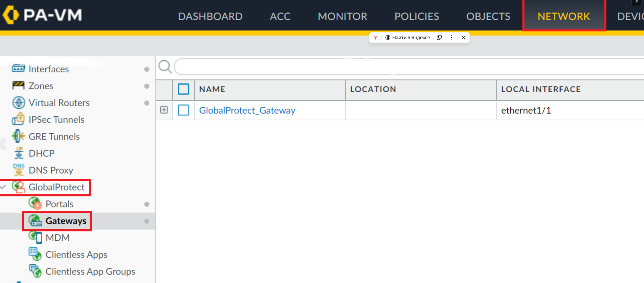Click the status dot beside Virtual Routers
The width and height of the screenshot is (644, 283).
tap(147, 103)
